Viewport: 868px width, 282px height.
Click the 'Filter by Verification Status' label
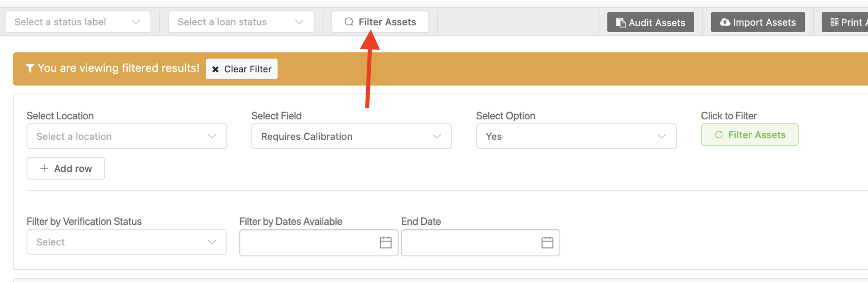click(84, 221)
